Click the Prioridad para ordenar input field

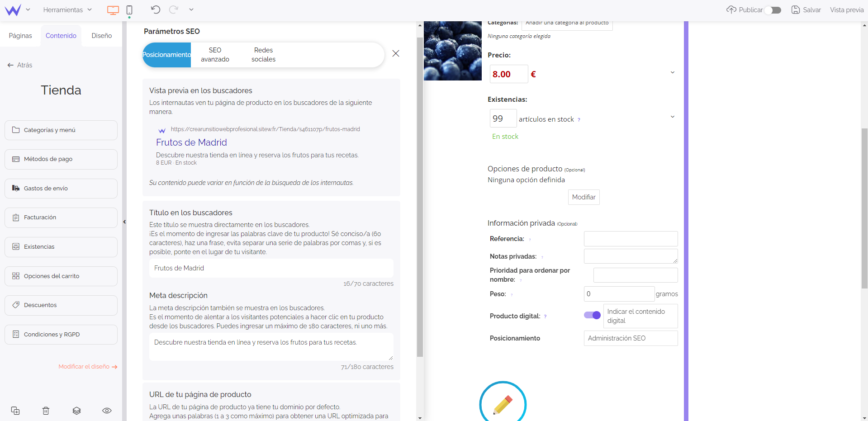coord(636,275)
